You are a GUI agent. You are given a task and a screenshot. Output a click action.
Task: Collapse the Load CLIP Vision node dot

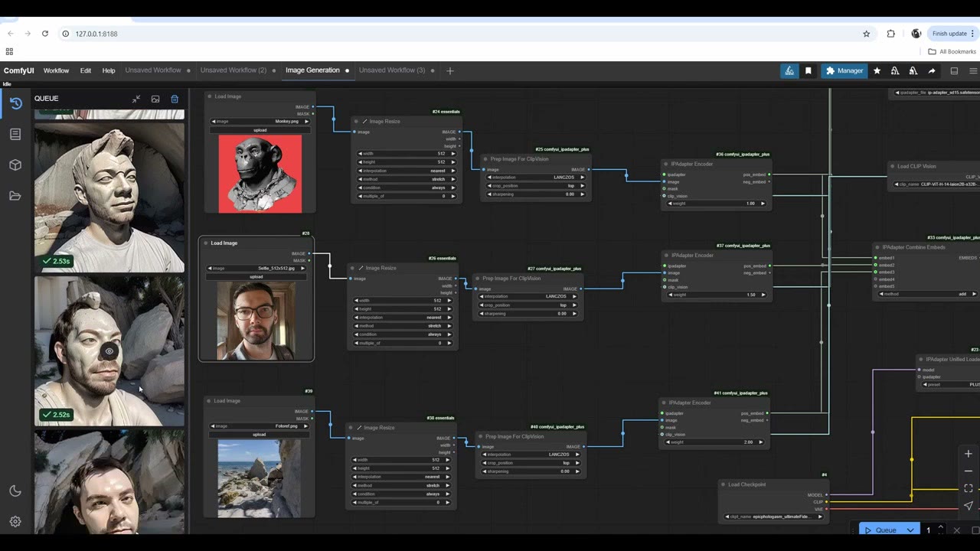(x=893, y=166)
